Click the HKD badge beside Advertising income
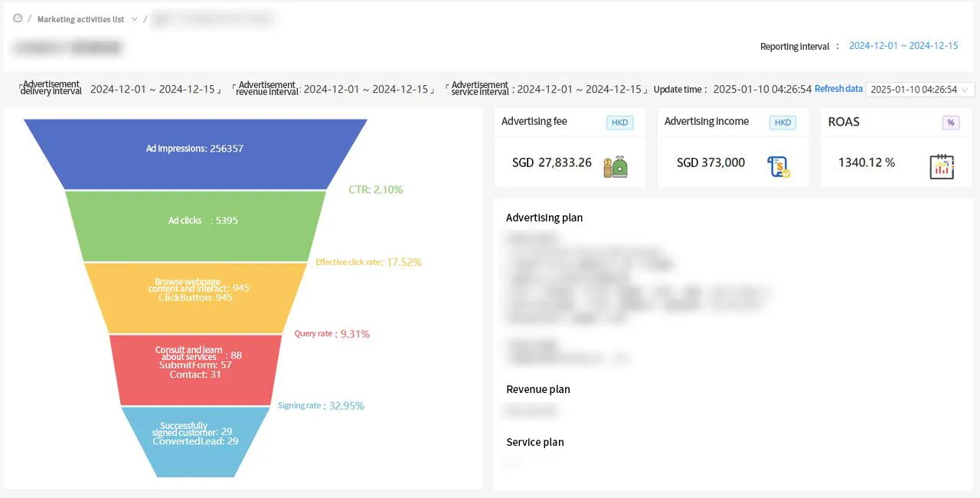This screenshot has width=980, height=498. point(783,123)
